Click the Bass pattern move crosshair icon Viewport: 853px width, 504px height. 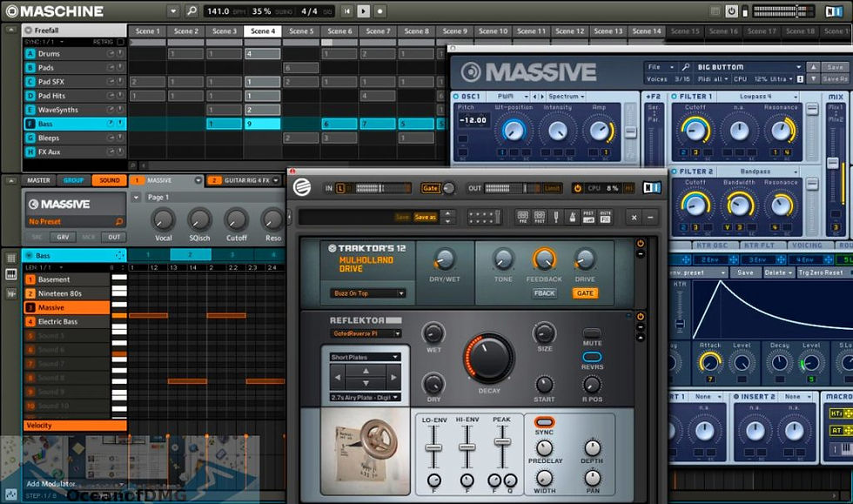click(120, 255)
